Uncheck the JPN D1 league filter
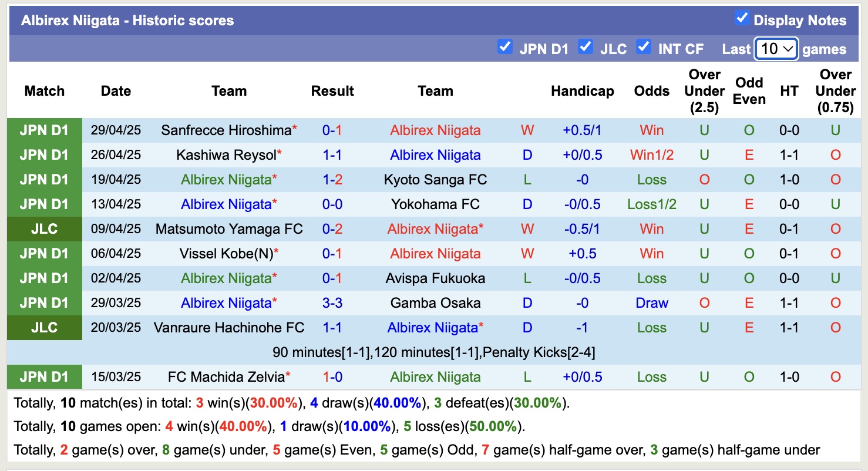Image resolution: width=868 pixels, height=471 pixels. [x=505, y=48]
